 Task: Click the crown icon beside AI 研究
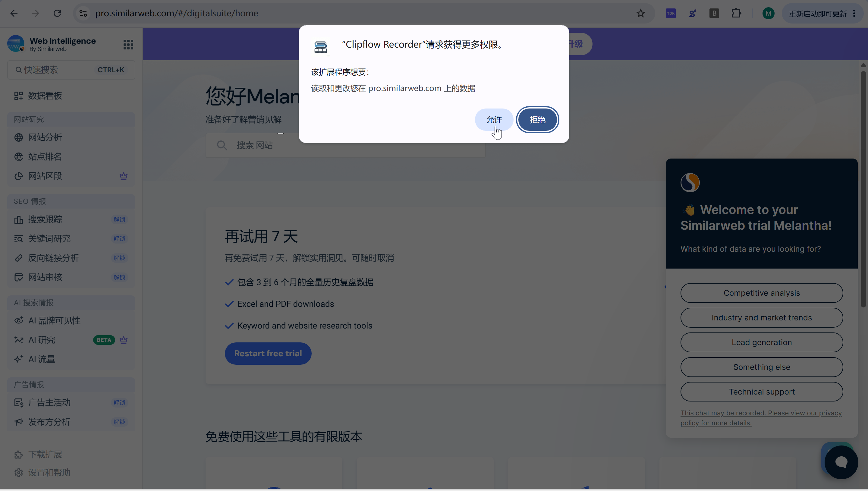coord(123,340)
